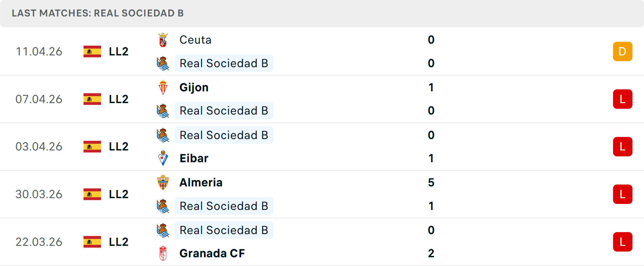The width and height of the screenshot is (644, 266).
Task: Toggle the yellow D result badge
Action: pos(623,51)
